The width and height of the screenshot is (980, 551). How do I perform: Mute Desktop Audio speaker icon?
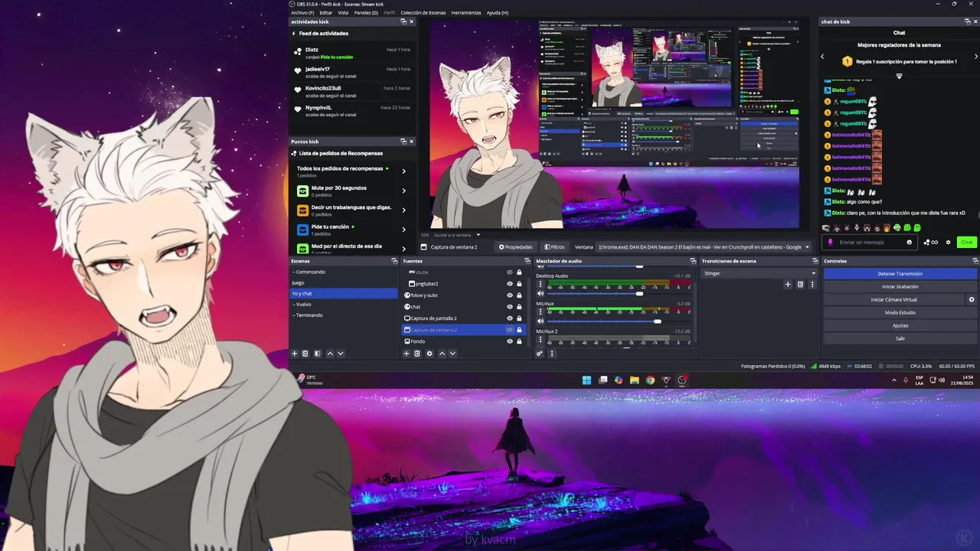coord(541,293)
